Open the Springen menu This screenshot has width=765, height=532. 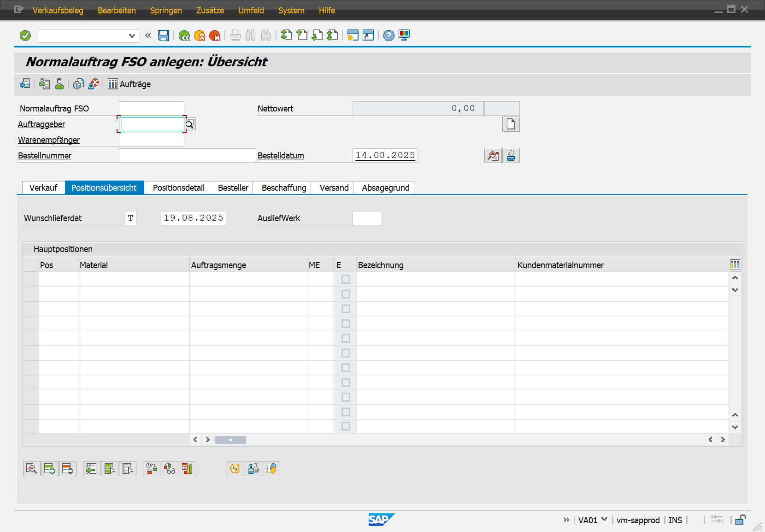pyautogui.click(x=166, y=10)
